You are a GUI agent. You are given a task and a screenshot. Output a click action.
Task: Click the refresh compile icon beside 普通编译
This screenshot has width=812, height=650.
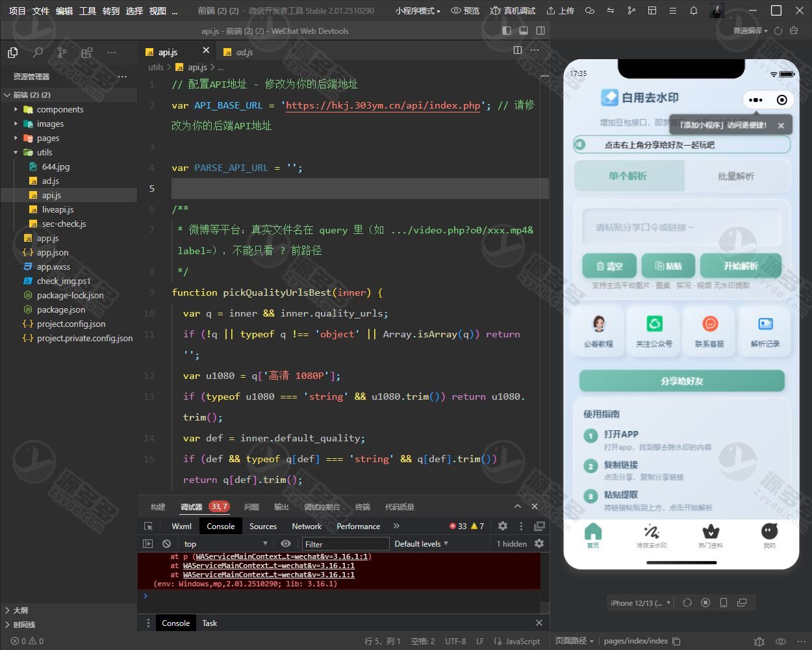778,31
